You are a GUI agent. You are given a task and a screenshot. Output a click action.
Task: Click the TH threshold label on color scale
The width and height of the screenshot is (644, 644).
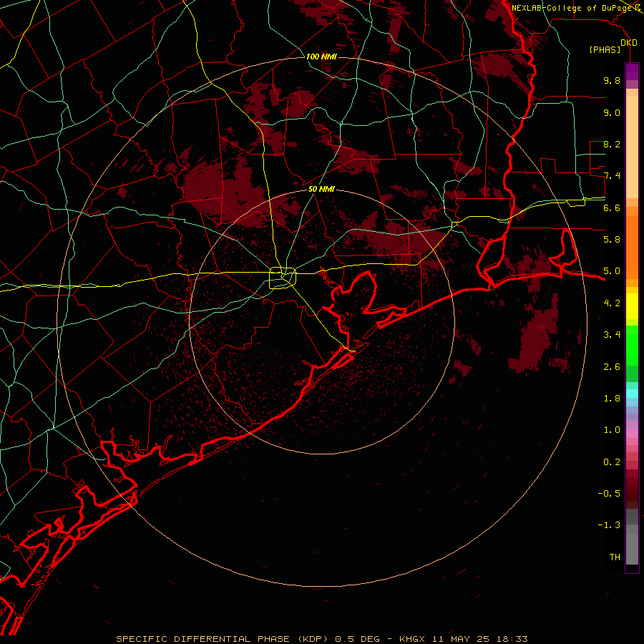click(615, 557)
